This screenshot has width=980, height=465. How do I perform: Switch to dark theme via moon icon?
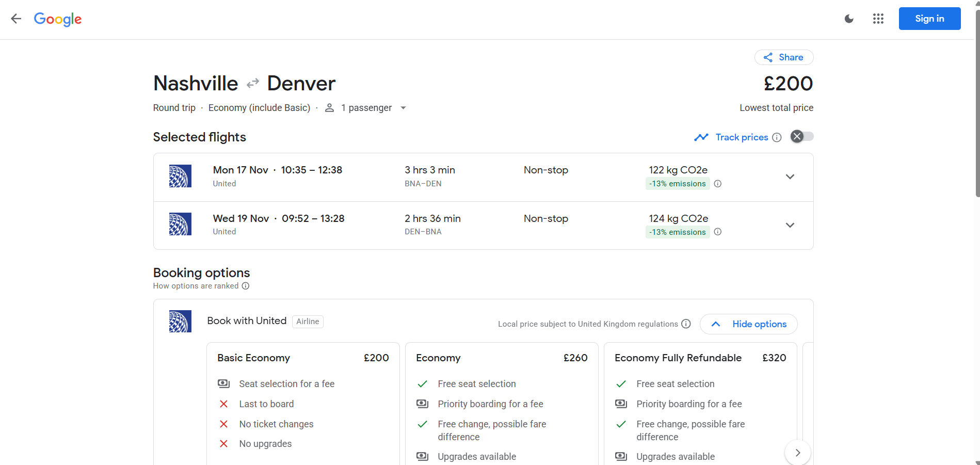[x=849, y=19]
